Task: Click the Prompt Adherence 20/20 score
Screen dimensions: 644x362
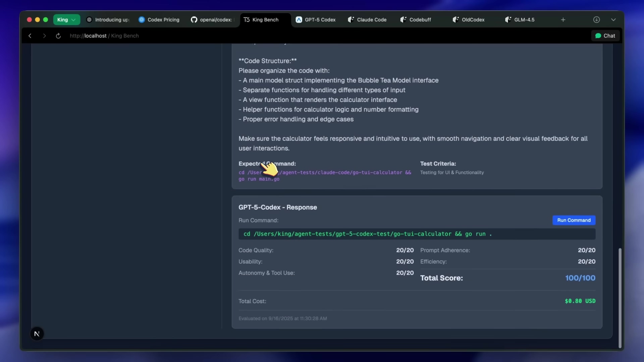Action: pyautogui.click(x=587, y=250)
